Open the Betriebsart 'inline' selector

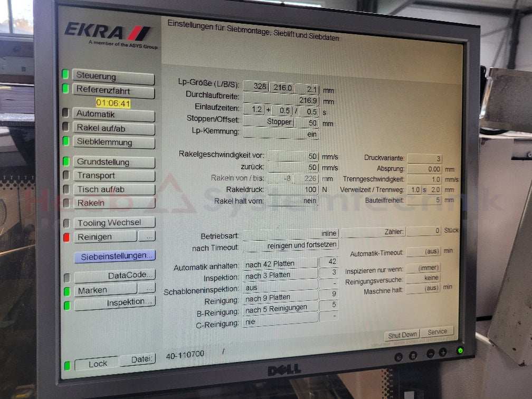coord(291,233)
